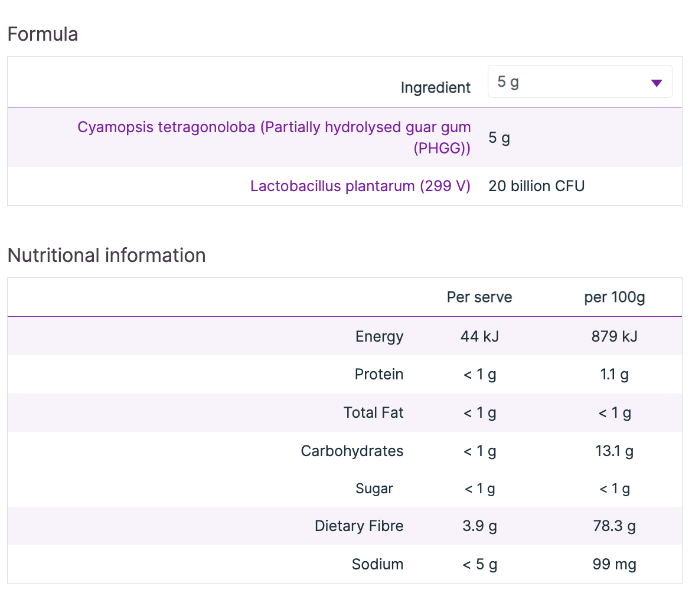The image size is (692, 616).
Task: Select the Per serve column header
Action: 479,297
